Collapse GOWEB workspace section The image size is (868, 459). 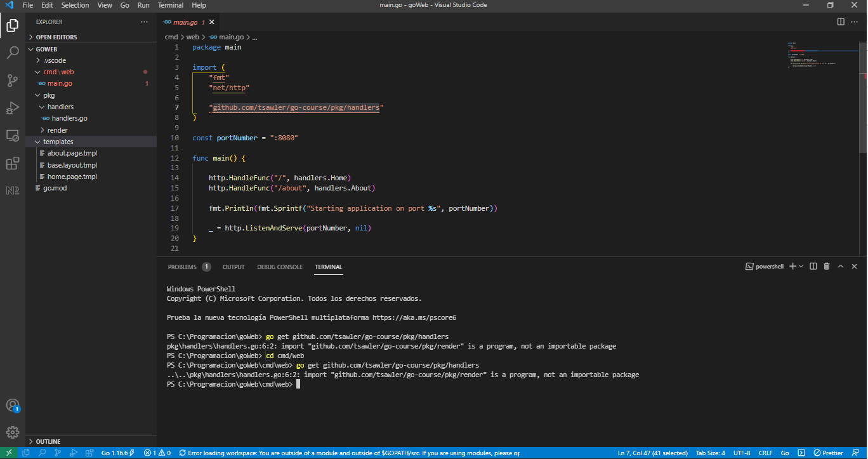(91, 49)
